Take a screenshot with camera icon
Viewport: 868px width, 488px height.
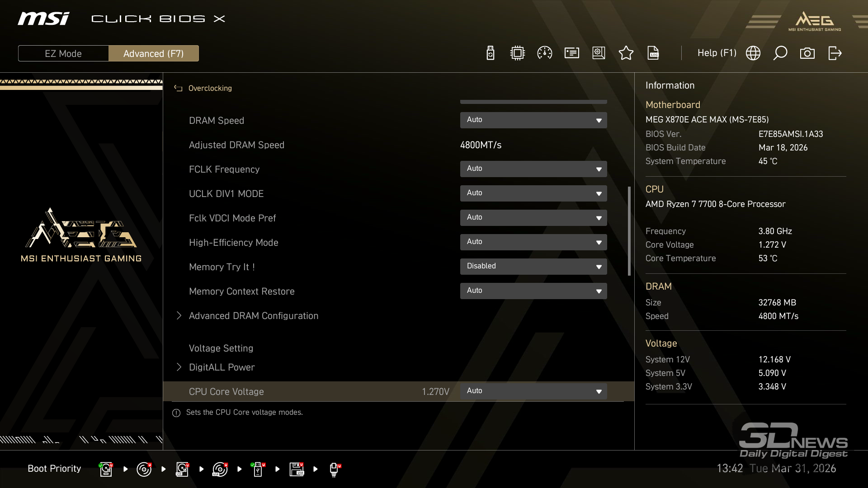[807, 53]
